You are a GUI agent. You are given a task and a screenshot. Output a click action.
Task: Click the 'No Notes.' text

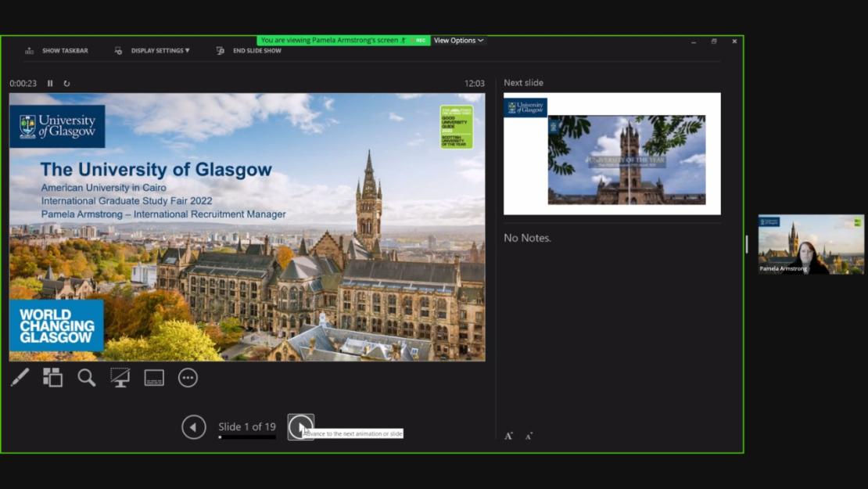pos(528,238)
